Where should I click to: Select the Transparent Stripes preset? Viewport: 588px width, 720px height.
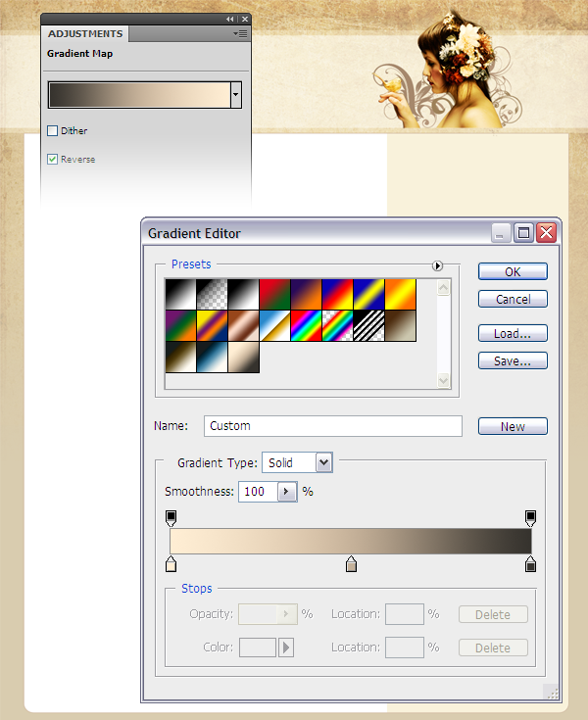(x=368, y=325)
